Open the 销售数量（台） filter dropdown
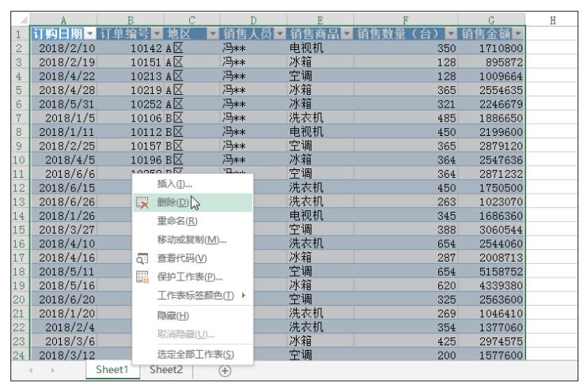Image resolution: width=587 pixels, height=392 pixels. point(451,34)
